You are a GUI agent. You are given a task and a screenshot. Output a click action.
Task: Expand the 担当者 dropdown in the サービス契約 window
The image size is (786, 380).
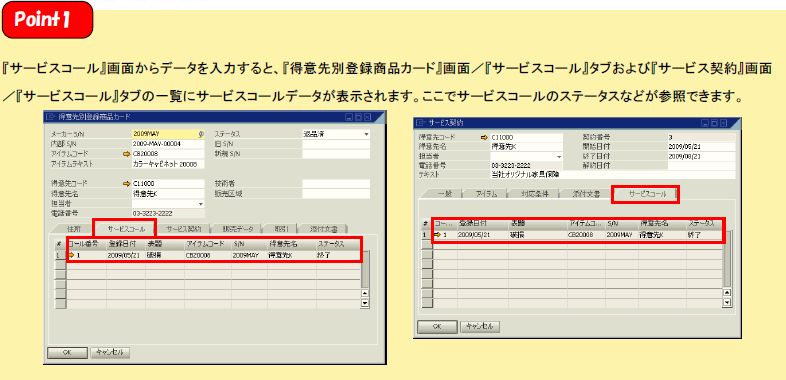coord(559,157)
